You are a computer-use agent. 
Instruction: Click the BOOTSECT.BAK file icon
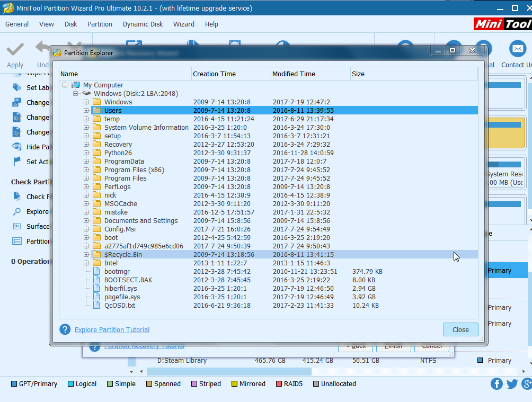tap(96, 280)
